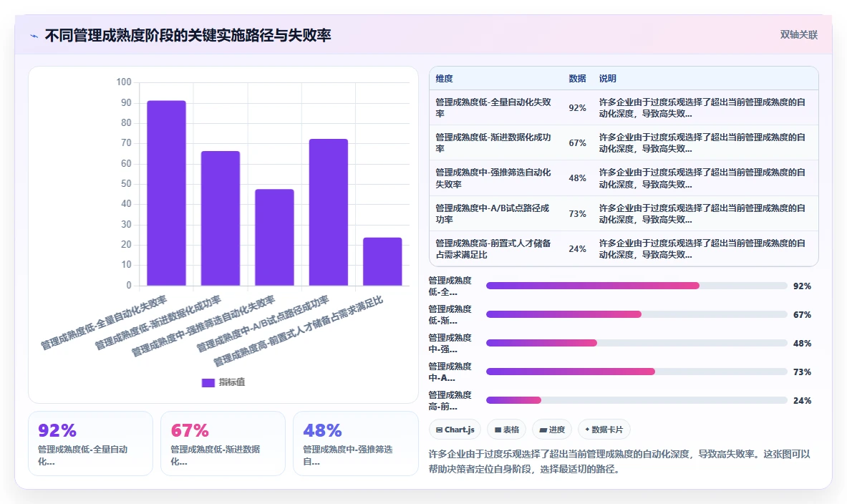The height and width of the screenshot is (504, 847).
Task: Click the summary paragraph 许多企业由于过度乐观
Action: click(x=619, y=461)
